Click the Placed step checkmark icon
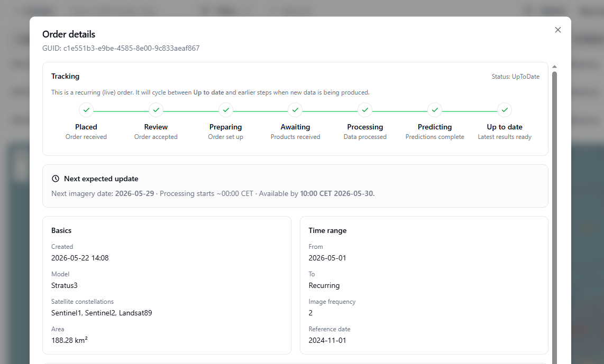604x364 pixels. click(86, 110)
